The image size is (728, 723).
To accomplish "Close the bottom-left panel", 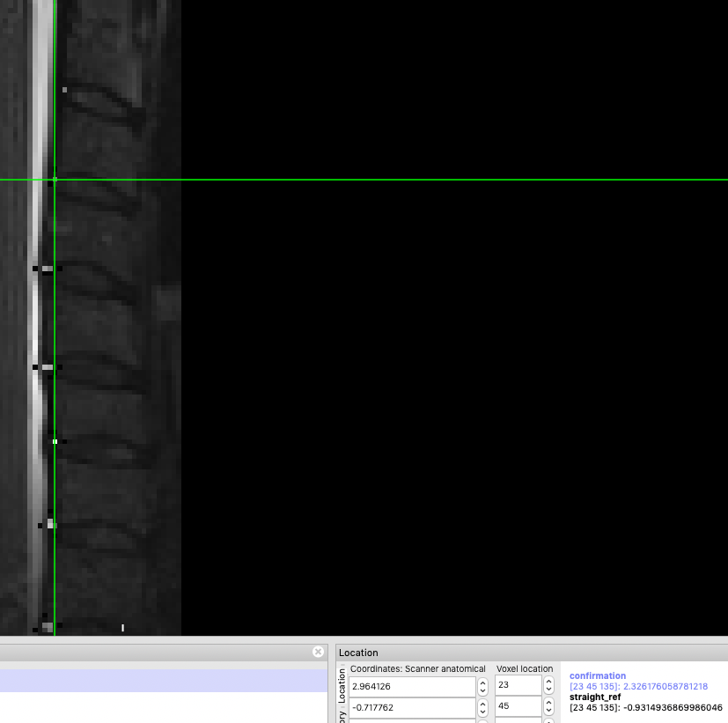I will pyautogui.click(x=318, y=652).
